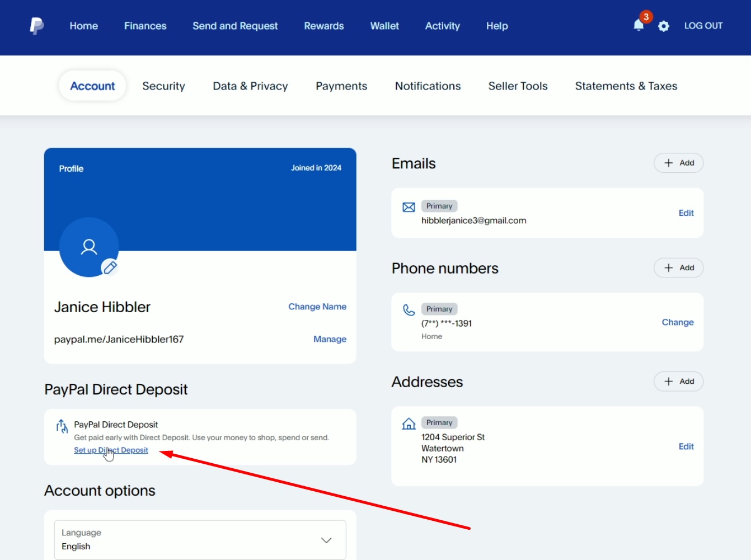Click the PayPal logo icon

click(x=37, y=26)
